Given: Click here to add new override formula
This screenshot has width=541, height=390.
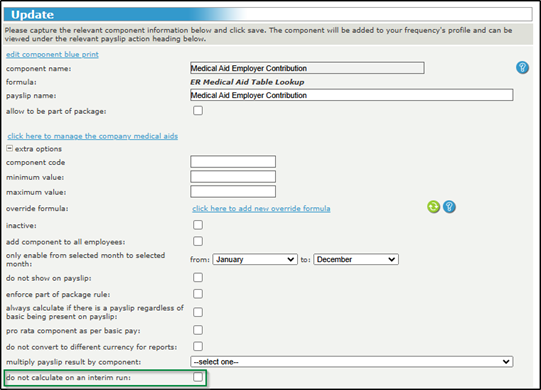Looking at the screenshot, I should click(261, 208).
